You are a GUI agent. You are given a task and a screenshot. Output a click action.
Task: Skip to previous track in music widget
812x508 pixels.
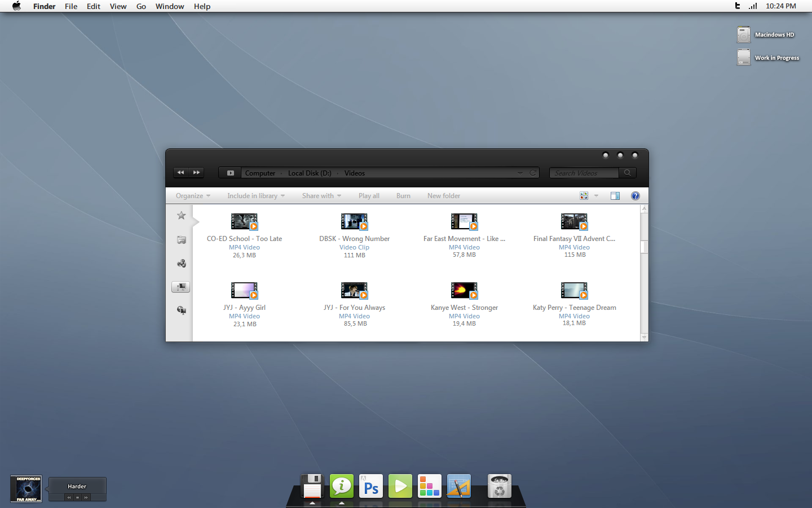(x=69, y=497)
